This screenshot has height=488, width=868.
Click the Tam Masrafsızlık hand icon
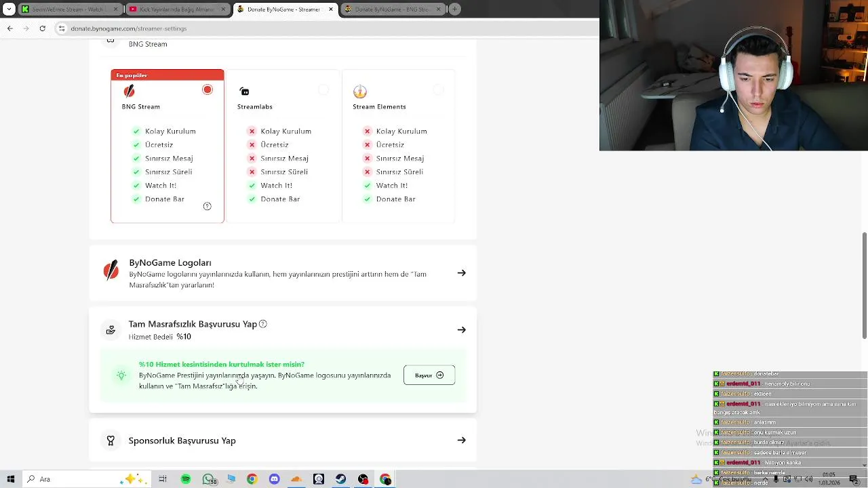[111, 330]
